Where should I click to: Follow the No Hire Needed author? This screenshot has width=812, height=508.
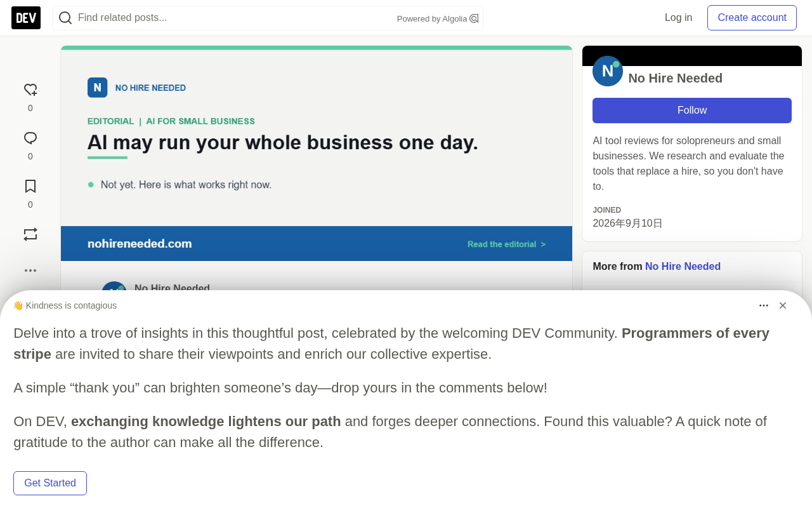point(692,110)
